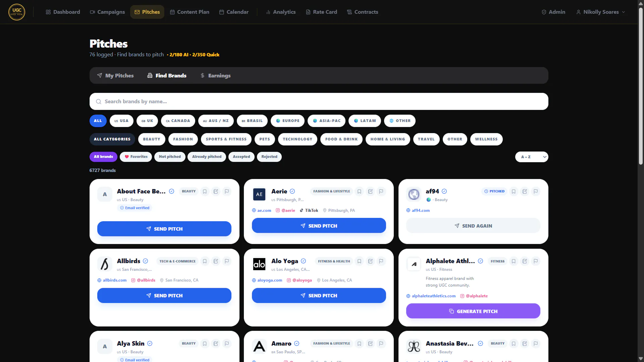Click the edit icon on af94 card
644x362 pixels.
pyautogui.click(x=525, y=191)
